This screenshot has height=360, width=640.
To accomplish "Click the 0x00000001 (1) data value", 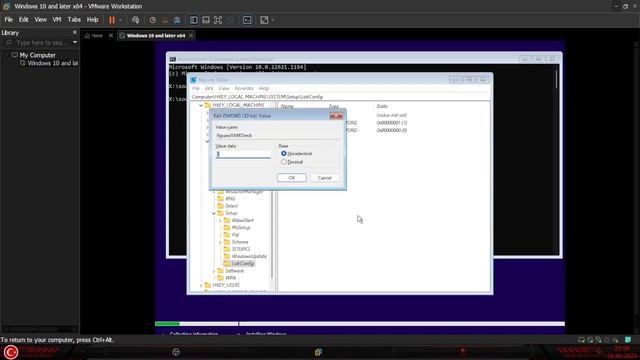I will (x=392, y=122).
